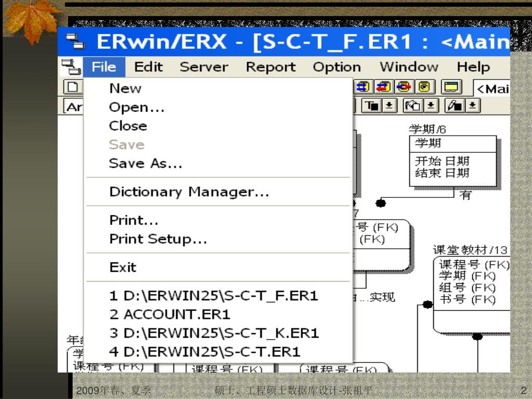Screen dimensions: 532x399
Task: Click the ERwin document icon beside File
Action: click(x=71, y=66)
